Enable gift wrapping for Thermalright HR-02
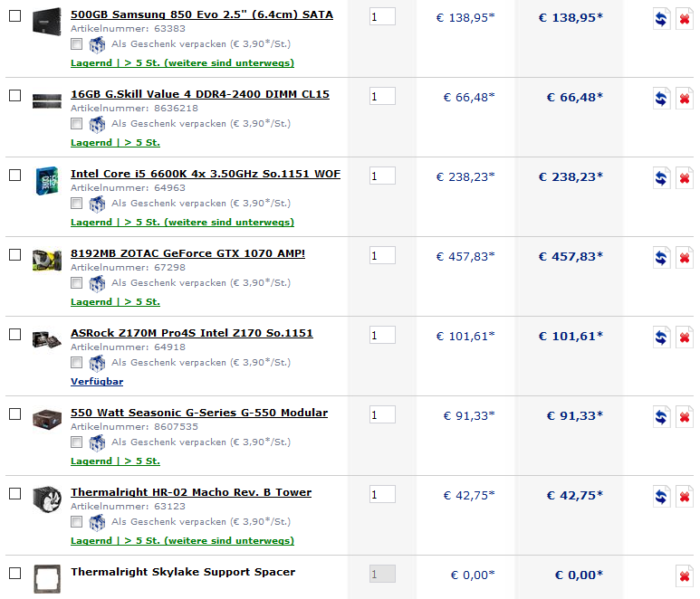This screenshot has width=700, height=599. [77, 522]
